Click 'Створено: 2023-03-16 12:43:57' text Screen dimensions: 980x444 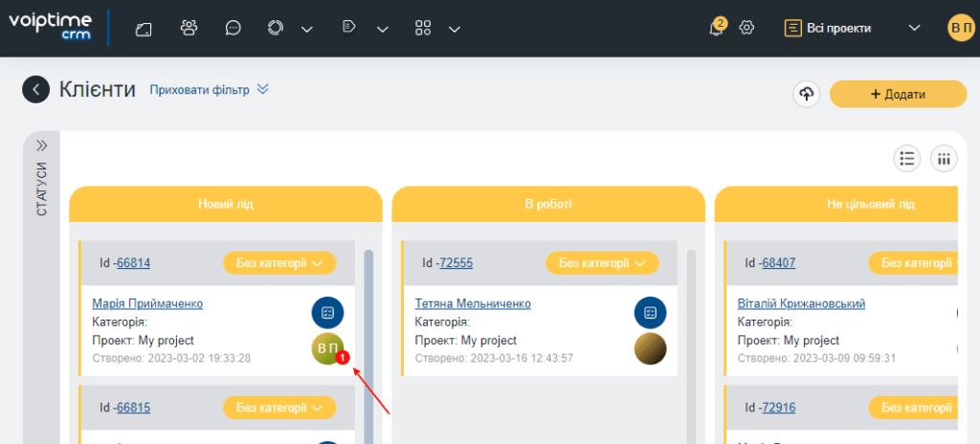494,359
